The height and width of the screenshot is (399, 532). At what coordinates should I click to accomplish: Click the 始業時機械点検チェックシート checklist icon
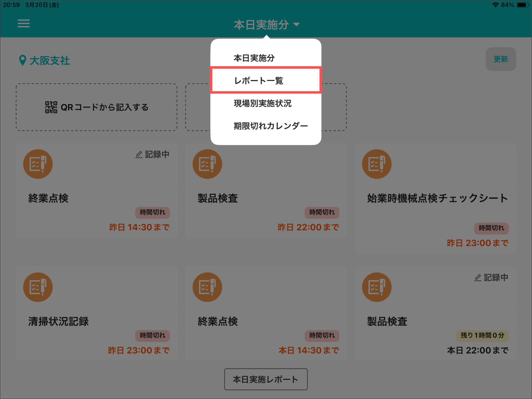point(377,164)
